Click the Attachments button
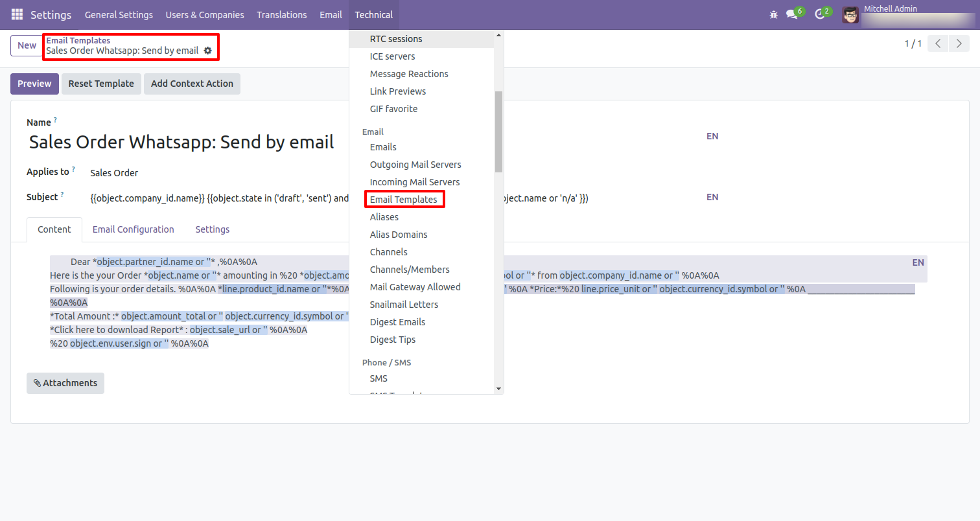 coord(65,383)
